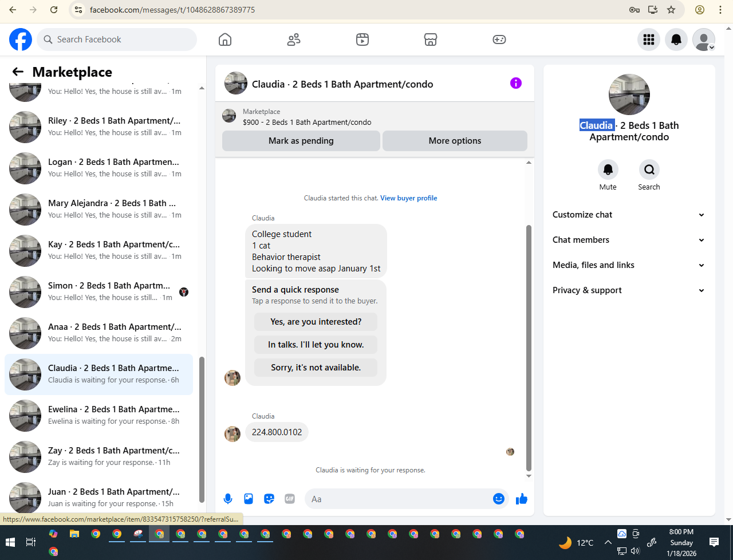Click the conversation list scrollbar

click(x=202, y=429)
